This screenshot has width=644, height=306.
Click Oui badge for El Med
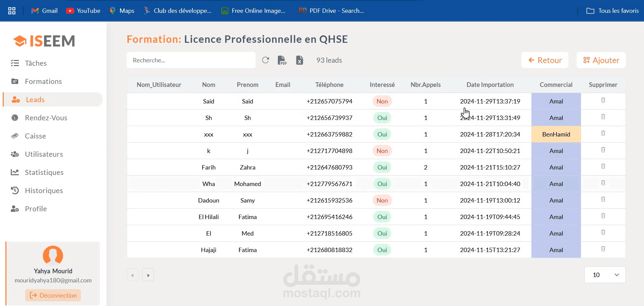(x=382, y=233)
